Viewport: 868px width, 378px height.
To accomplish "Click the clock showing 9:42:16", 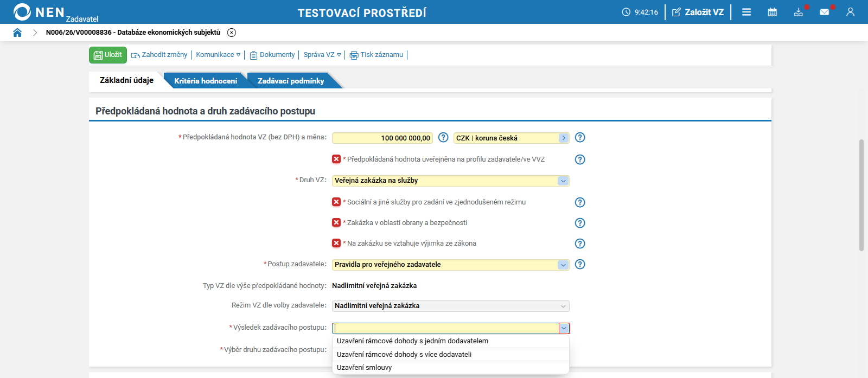I will coord(640,12).
